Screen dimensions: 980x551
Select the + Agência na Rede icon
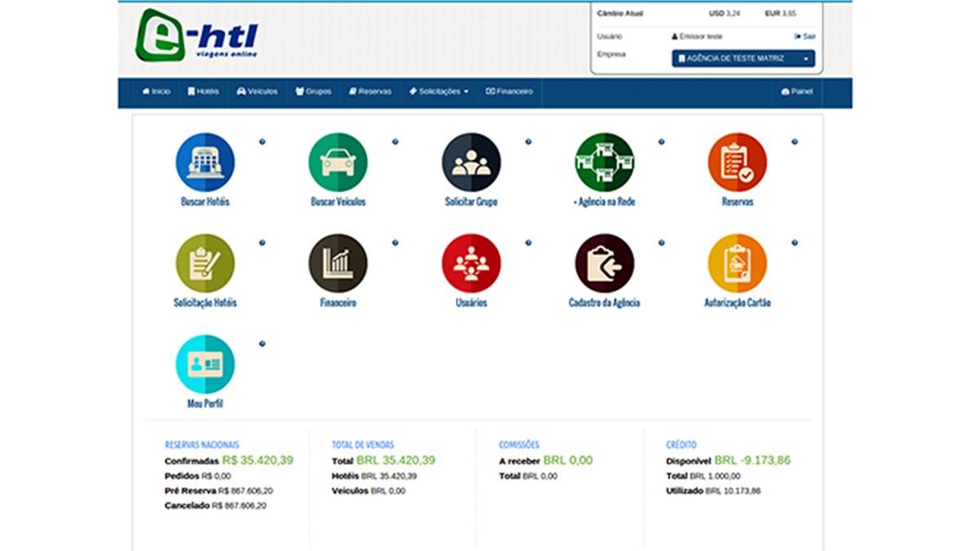click(x=604, y=162)
